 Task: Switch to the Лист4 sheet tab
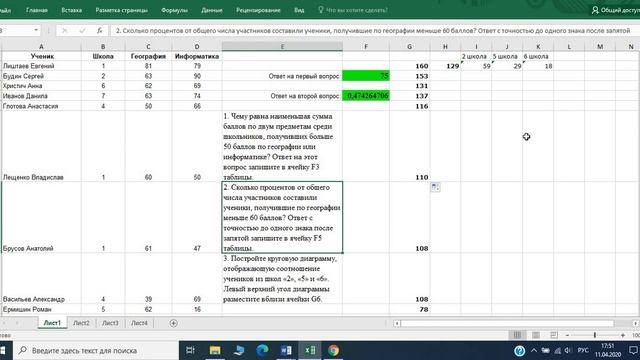[139, 323]
